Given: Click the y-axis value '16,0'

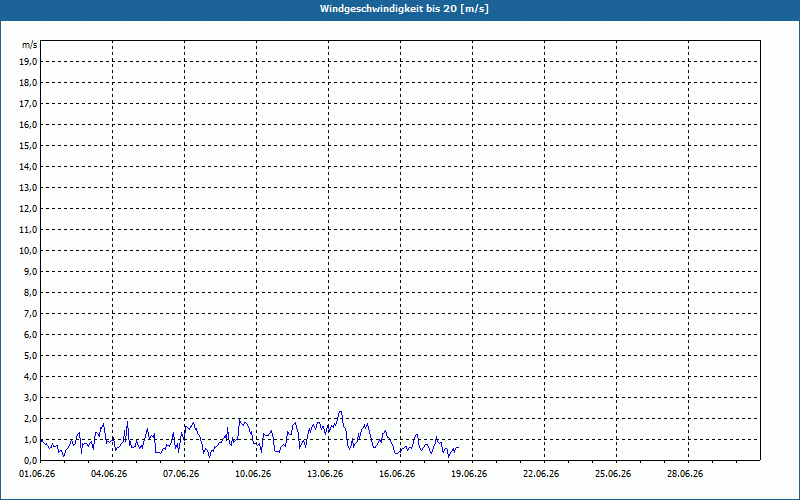Looking at the screenshot, I should [x=29, y=124].
